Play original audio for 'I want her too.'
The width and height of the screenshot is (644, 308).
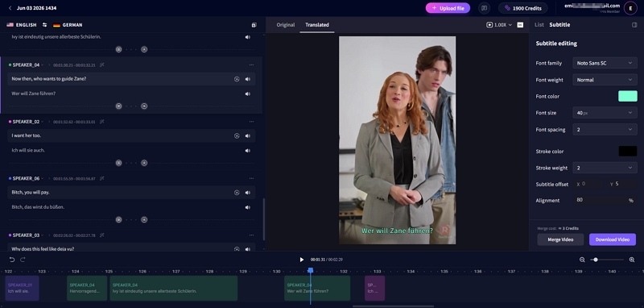[x=248, y=135]
